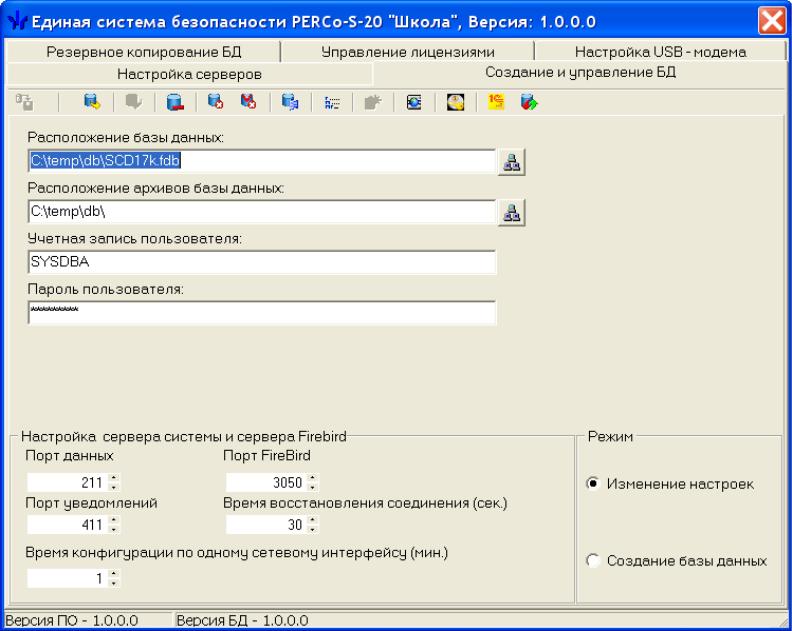The width and height of the screenshot is (792, 631).
Task: Click the database archives location field
Action: click(x=262, y=211)
